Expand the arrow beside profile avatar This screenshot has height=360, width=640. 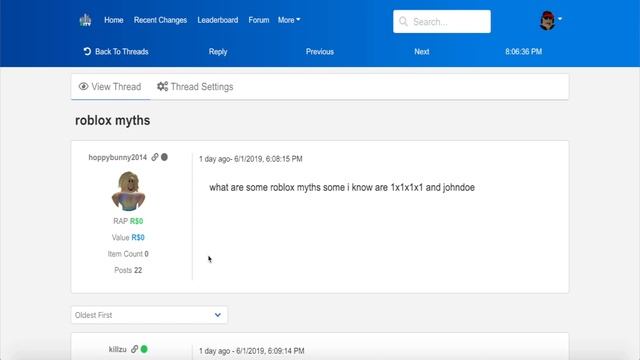pyautogui.click(x=560, y=19)
